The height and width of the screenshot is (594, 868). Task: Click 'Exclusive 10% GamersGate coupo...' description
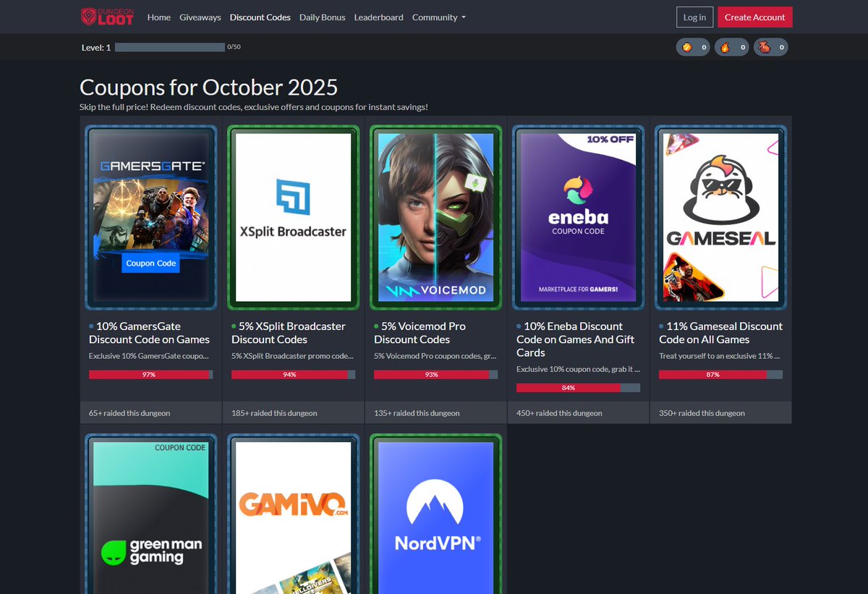[x=149, y=356]
